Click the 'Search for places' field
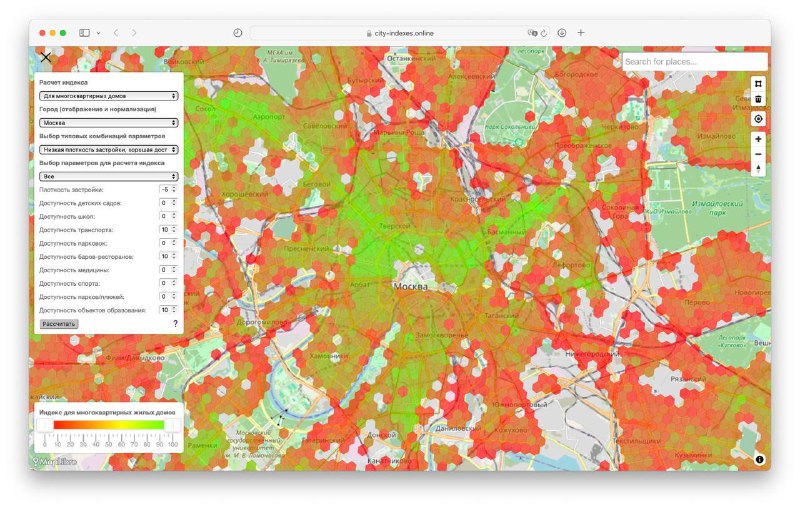 pyautogui.click(x=693, y=62)
